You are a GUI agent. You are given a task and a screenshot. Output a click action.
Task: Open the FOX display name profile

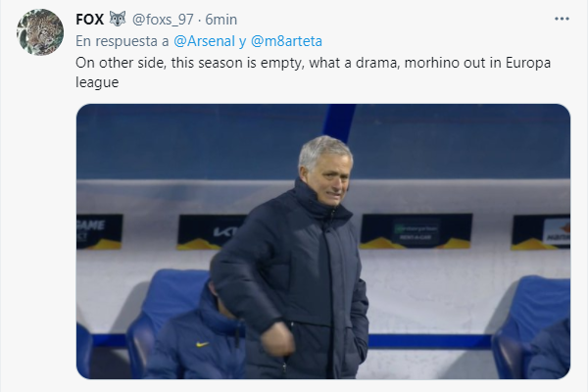pos(90,20)
